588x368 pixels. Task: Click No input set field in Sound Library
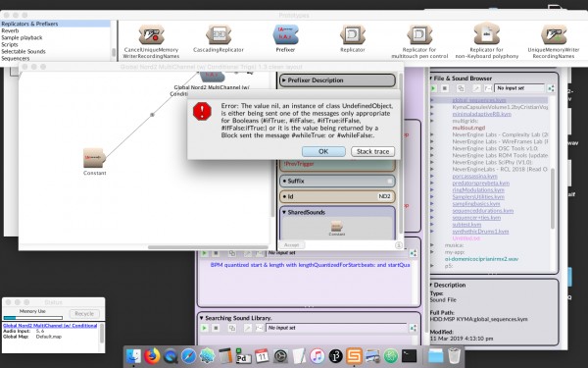pos(336,328)
